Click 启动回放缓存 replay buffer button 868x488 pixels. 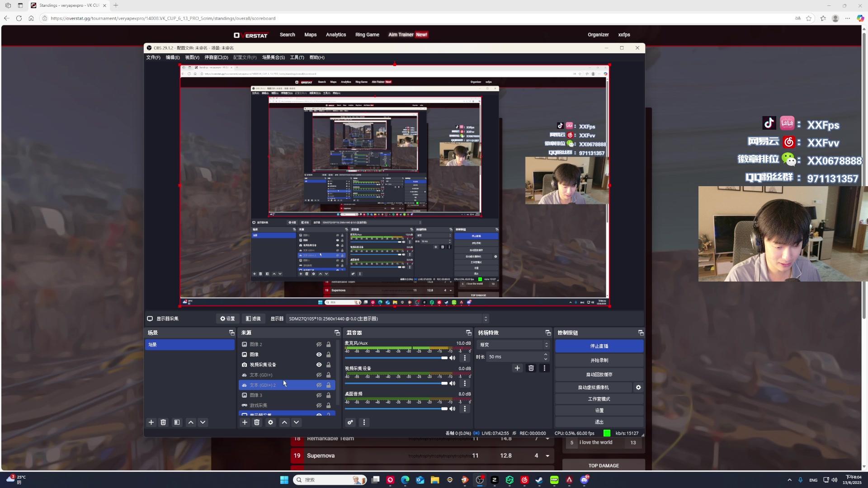599,374
